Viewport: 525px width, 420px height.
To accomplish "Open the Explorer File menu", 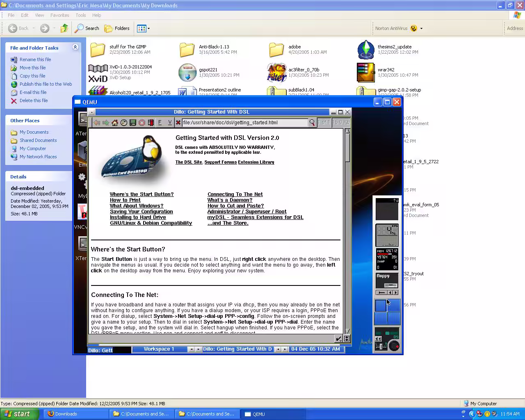I will point(11,15).
